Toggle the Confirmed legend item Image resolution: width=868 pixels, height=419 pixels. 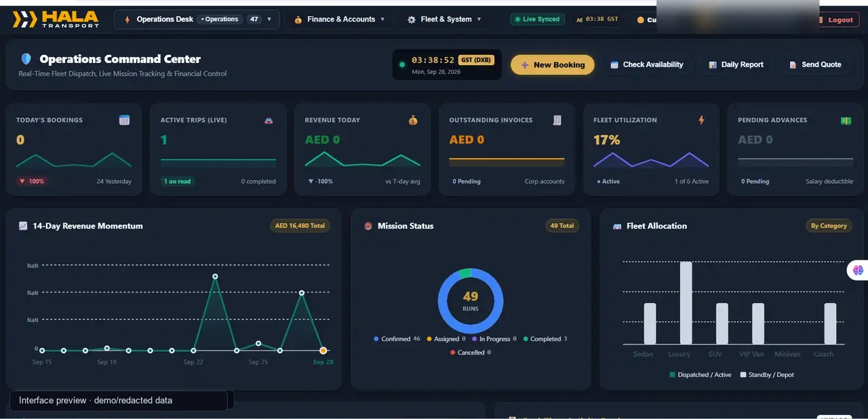pos(397,339)
